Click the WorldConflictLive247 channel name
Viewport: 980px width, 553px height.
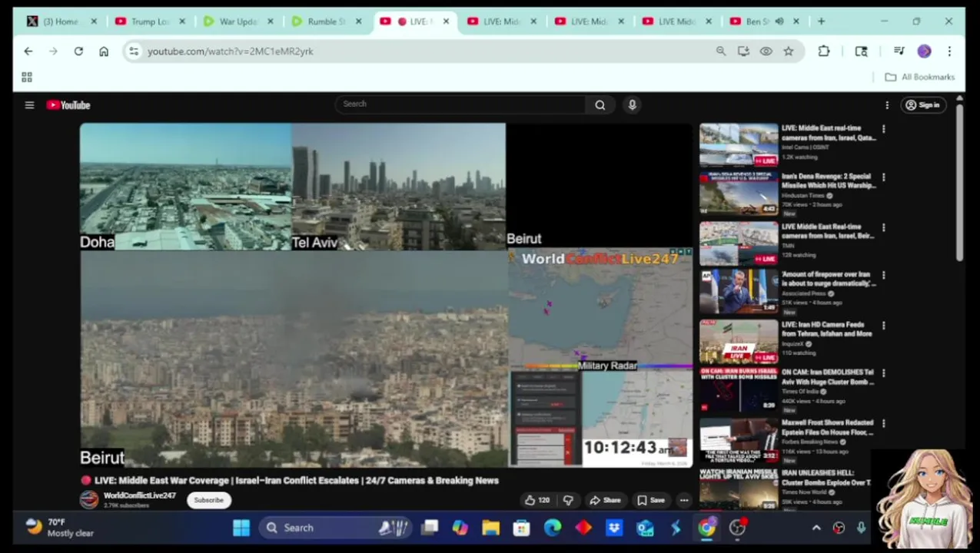[x=140, y=496]
